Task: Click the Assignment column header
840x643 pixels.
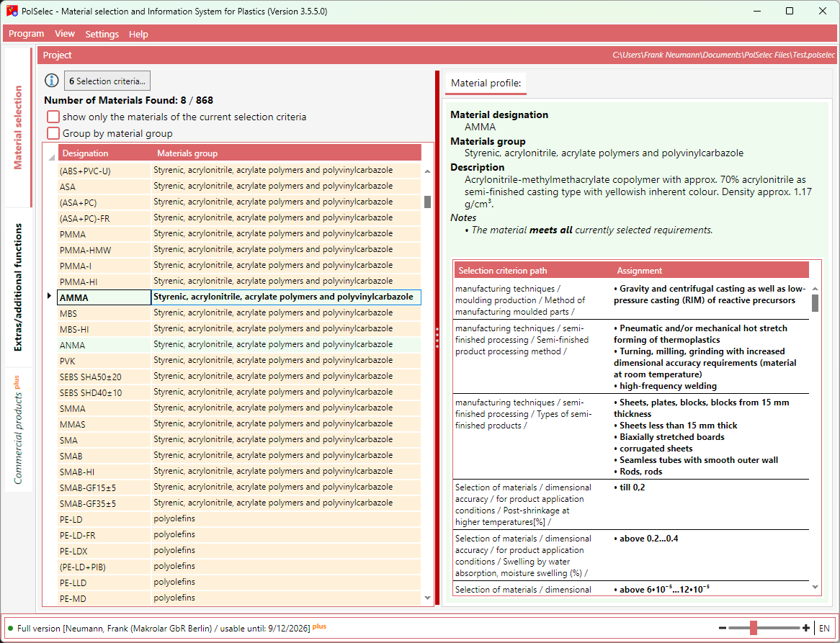Action: (x=711, y=270)
